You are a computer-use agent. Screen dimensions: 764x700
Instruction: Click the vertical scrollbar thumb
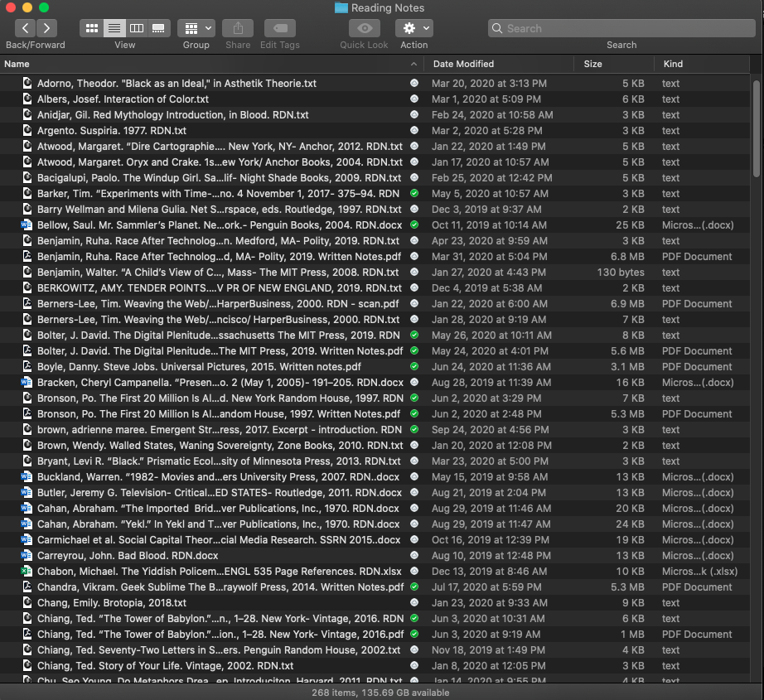point(757,128)
